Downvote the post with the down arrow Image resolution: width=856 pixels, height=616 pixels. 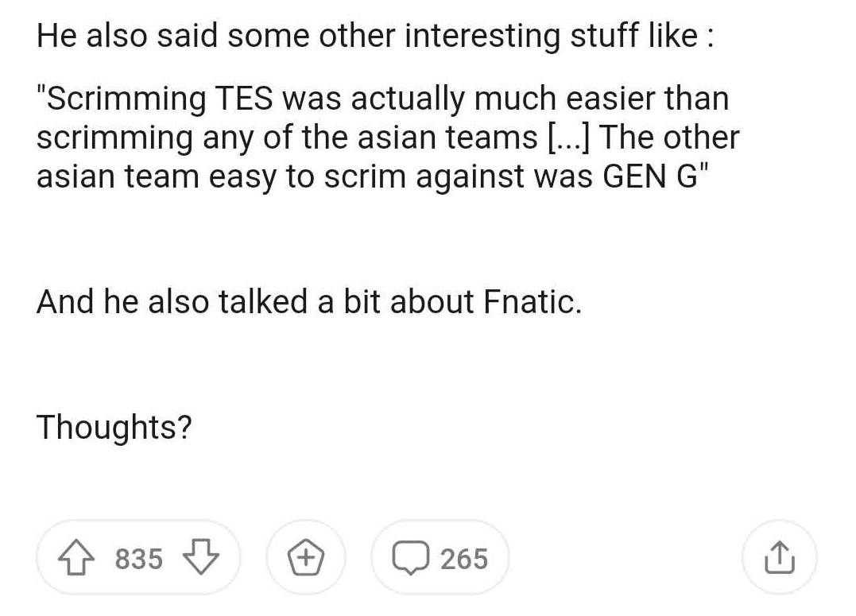coord(201,557)
